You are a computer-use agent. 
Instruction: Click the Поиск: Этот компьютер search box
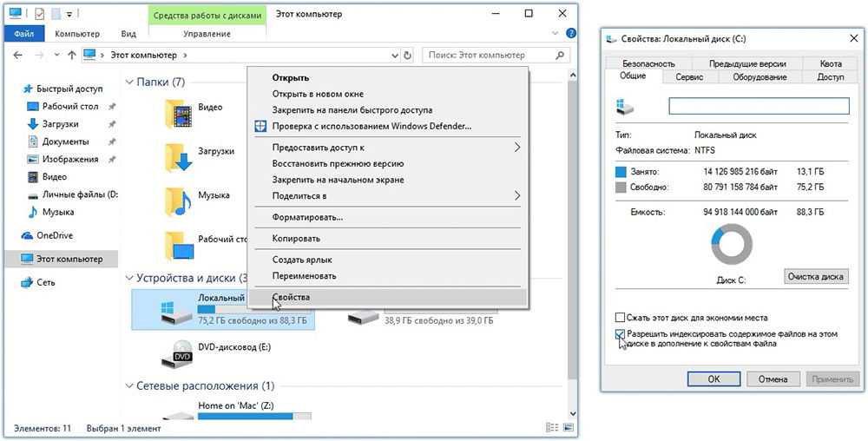(496, 56)
